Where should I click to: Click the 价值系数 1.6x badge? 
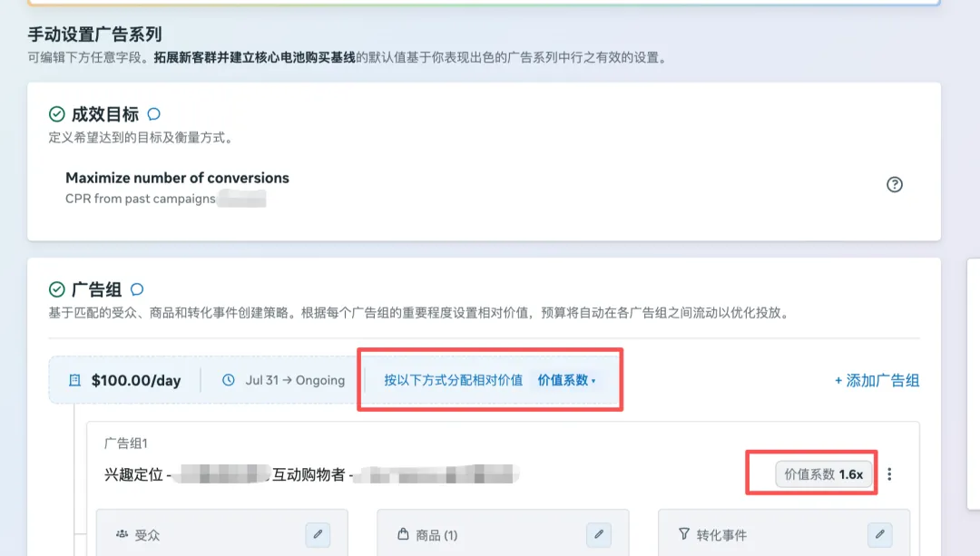(824, 474)
